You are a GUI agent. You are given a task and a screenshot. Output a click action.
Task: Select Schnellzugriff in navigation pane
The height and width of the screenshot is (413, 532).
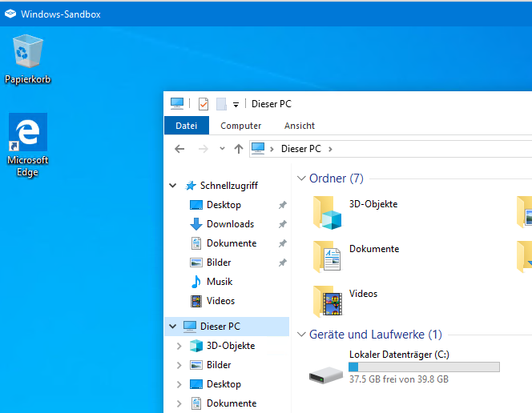(x=228, y=186)
